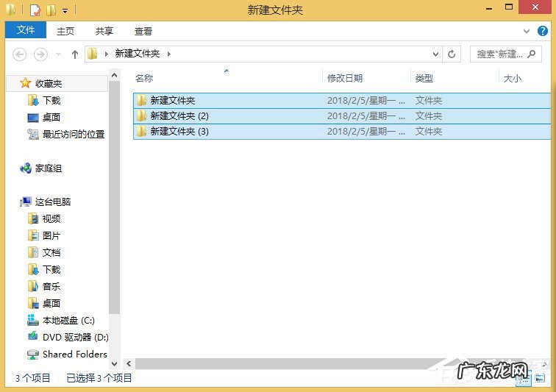
Task: Click the address bar folder icon
Action: (x=92, y=54)
